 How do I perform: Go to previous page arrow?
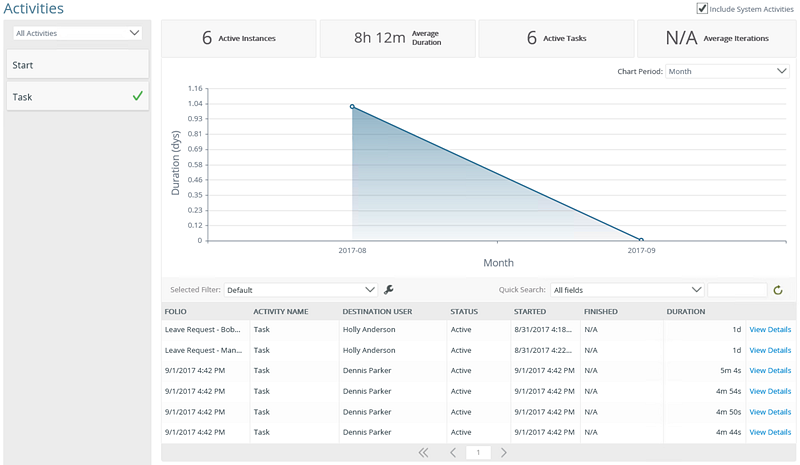click(x=452, y=453)
